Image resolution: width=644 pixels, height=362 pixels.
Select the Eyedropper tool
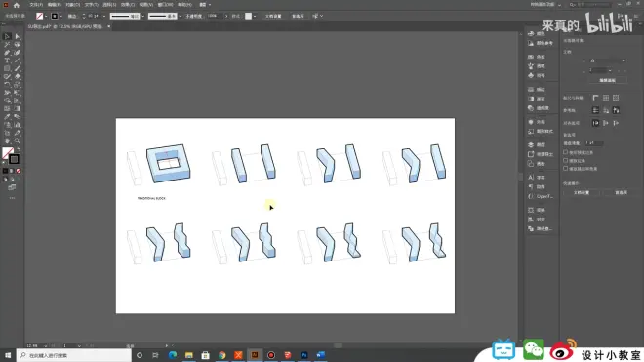7,117
